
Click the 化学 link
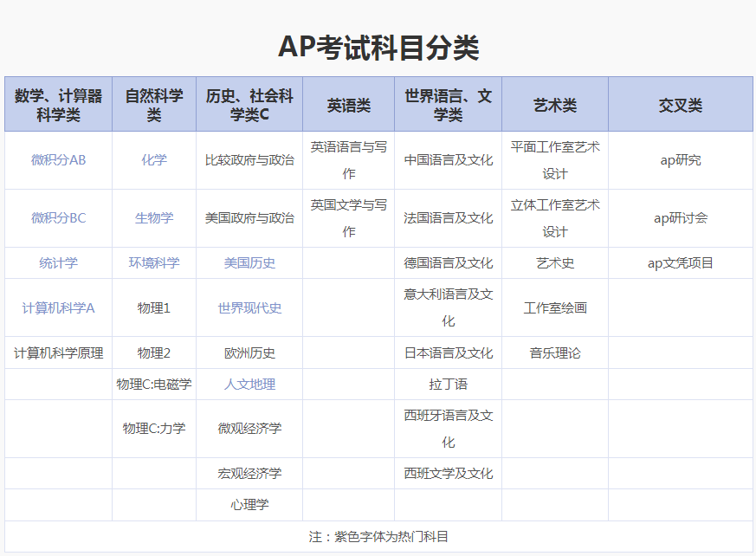pyautogui.click(x=154, y=160)
